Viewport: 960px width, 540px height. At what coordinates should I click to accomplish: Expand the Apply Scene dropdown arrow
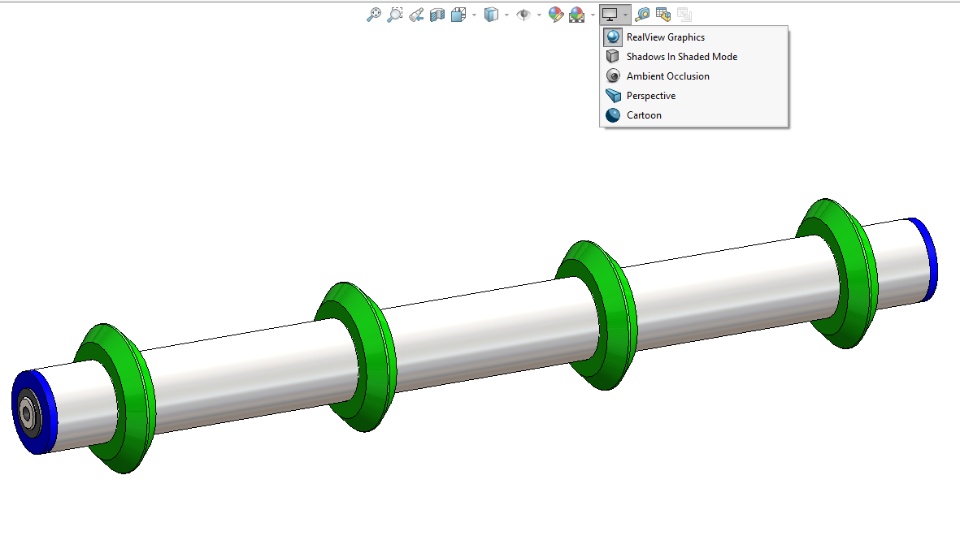[x=593, y=15]
